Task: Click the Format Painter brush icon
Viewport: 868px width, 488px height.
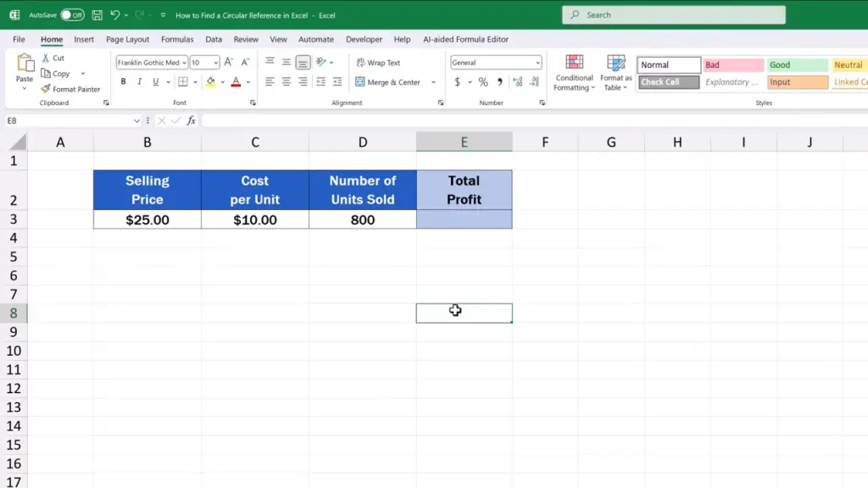Action: tap(46, 89)
